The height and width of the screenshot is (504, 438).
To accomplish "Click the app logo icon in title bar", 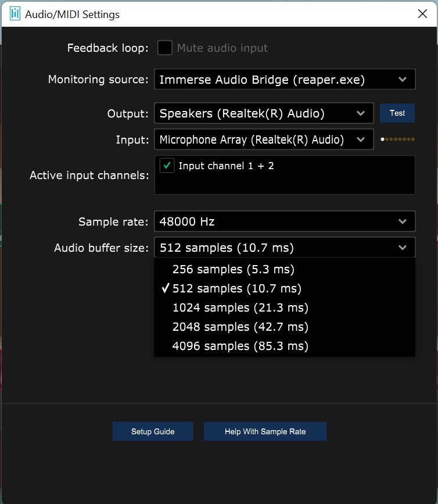I will click(x=15, y=14).
